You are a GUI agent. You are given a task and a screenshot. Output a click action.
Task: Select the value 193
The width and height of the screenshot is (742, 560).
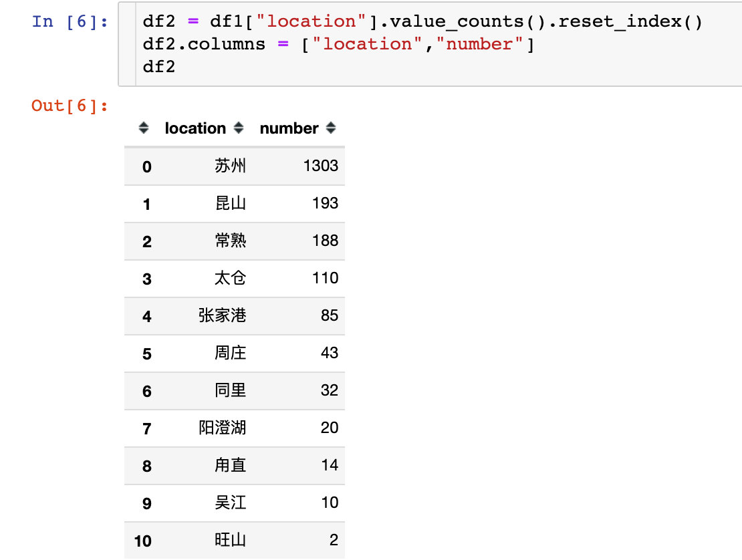(x=325, y=203)
